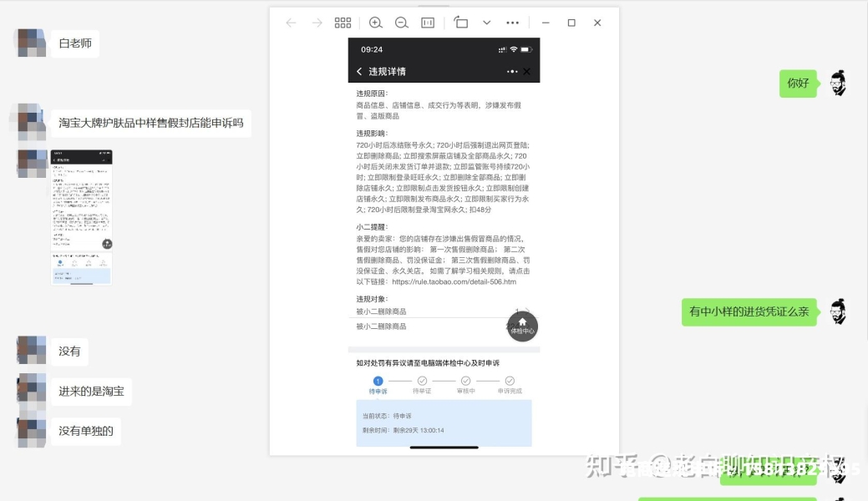The width and height of the screenshot is (868, 501).
Task: Maximize the image viewer window
Action: pos(571,23)
